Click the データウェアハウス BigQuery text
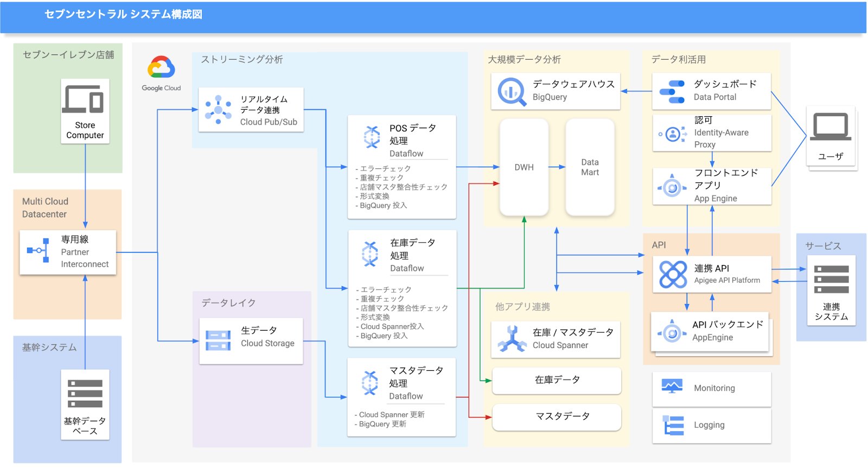The height and width of the screenshot is (468, 868). pyautogui.click(x=574, y=90)
